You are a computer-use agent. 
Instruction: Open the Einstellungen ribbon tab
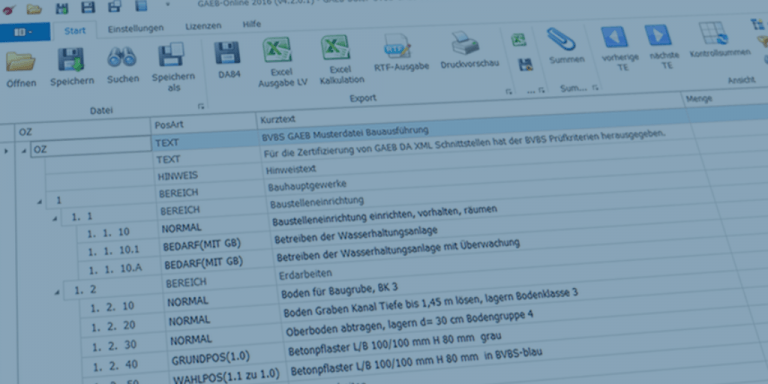click(136, 28)
